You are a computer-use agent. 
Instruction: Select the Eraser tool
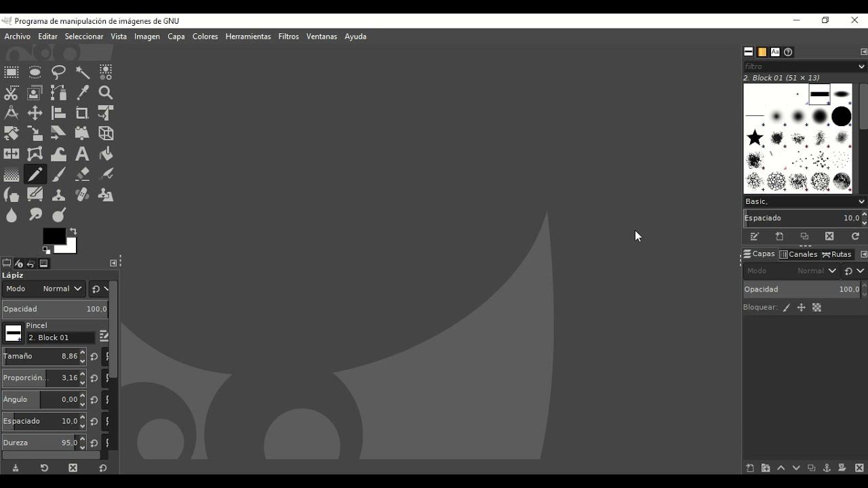[82, 174]
